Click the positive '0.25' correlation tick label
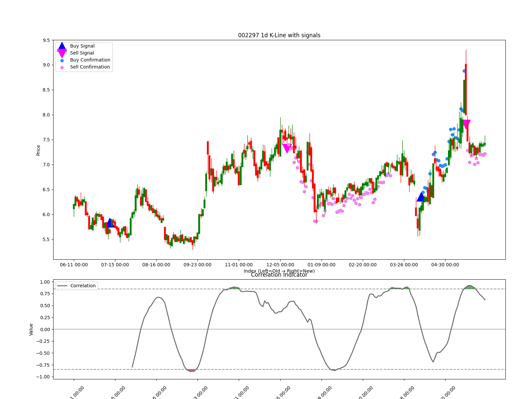532x399 pixels. coord(45,318)
